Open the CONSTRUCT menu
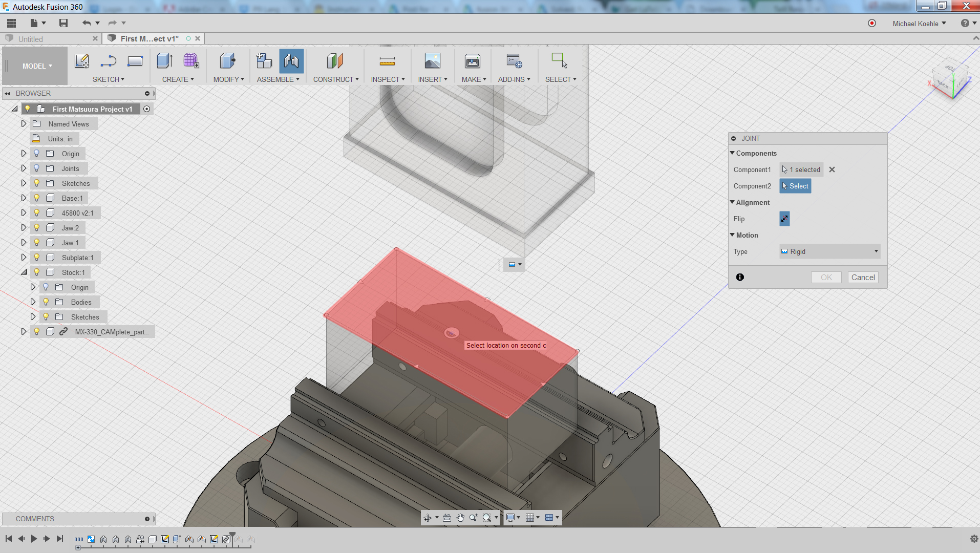This screenshot has height=553, width=980. tap(336, 79)
